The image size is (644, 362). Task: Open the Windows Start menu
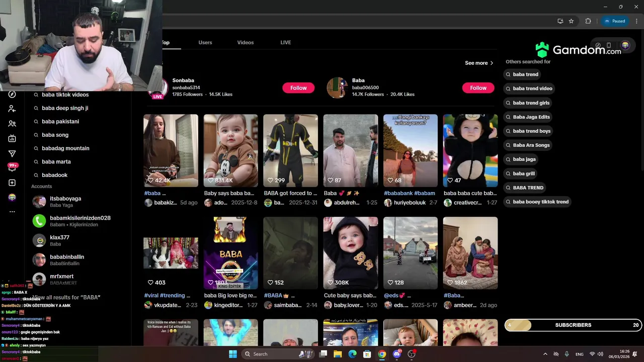point(233,354)
